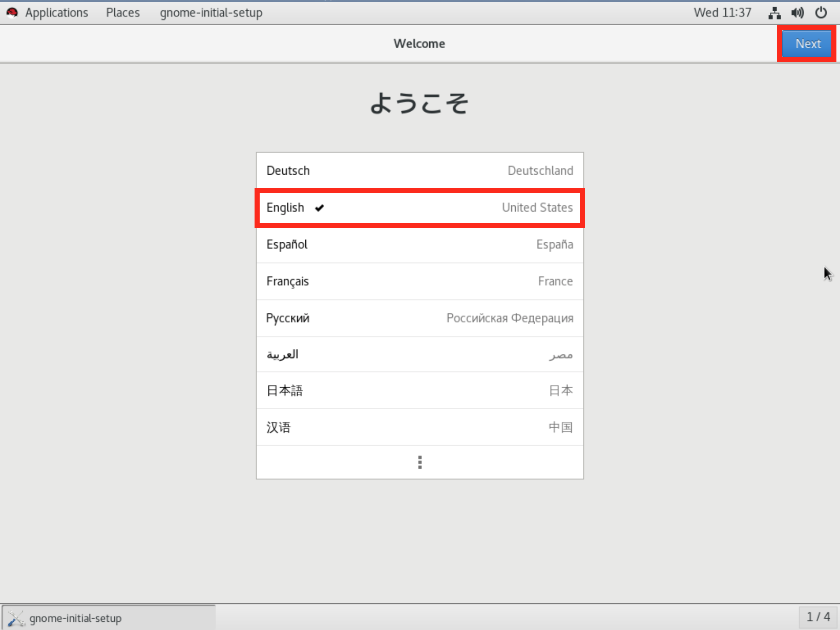Choose Español as the language
The image size is (840, 630).
[419, 244]
